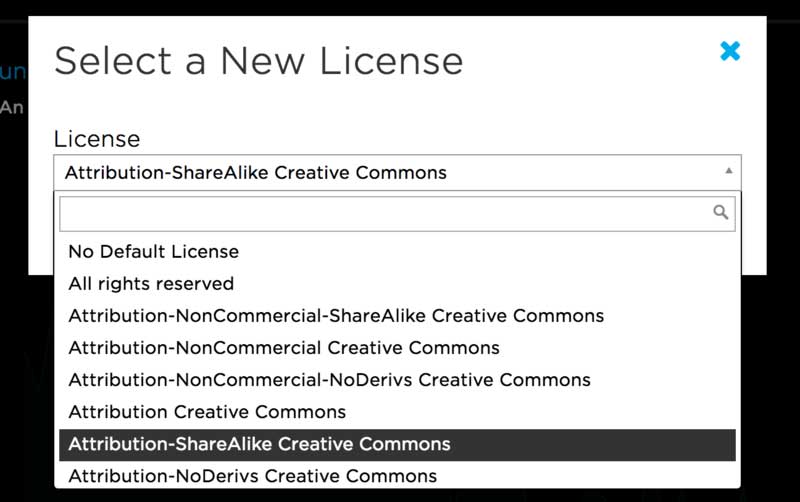This screenshot has width=800, height=502.
Task: Click the dark backdrop outside the dialog
Action: point(780,380)
